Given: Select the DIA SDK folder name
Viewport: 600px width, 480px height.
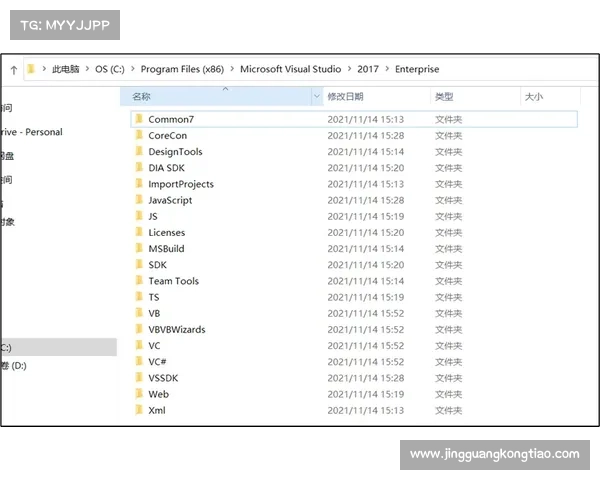Looking at the screenshot, I should [166, 168].
